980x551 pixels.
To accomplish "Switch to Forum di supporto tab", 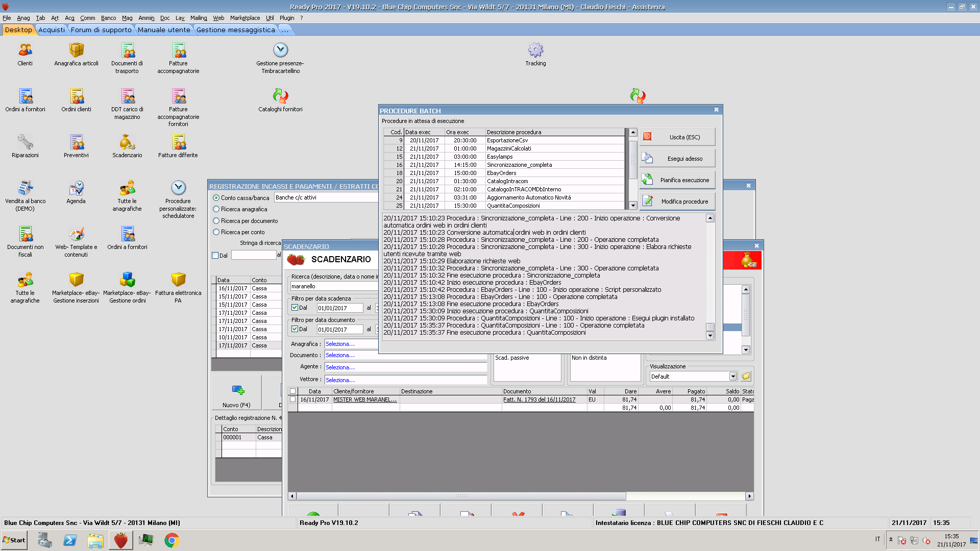I will point(101,30).
